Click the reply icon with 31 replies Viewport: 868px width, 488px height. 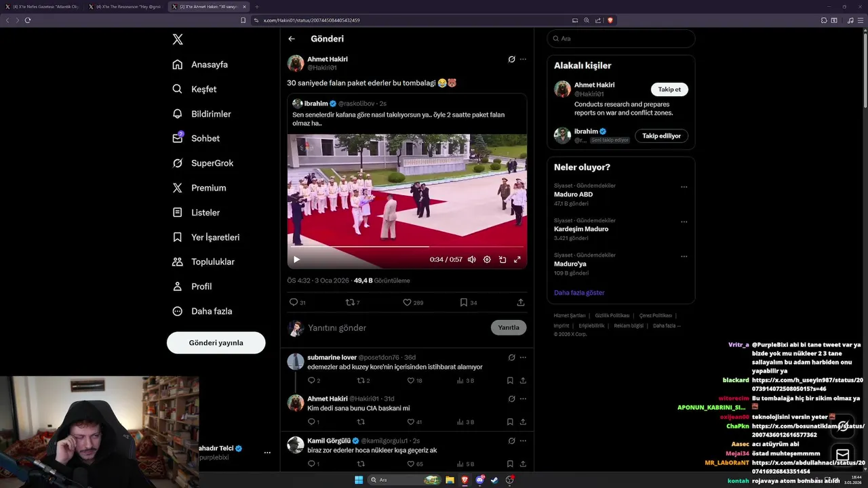[297, 302]
